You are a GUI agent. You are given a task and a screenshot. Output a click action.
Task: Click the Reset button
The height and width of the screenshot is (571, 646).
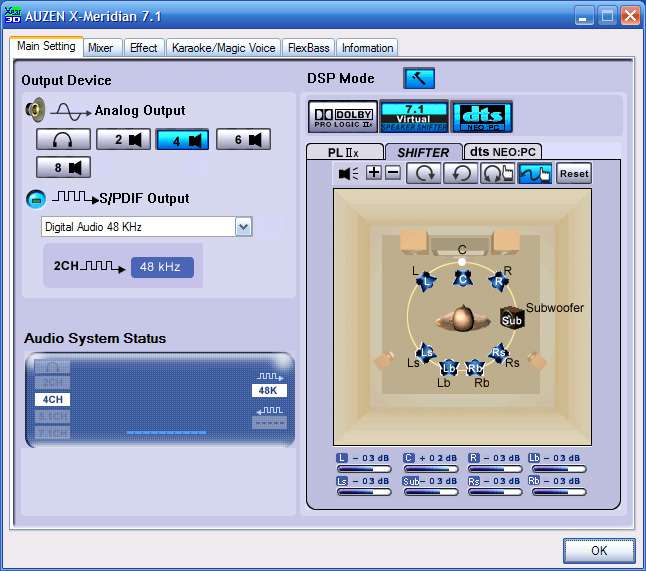pos(574,173)
